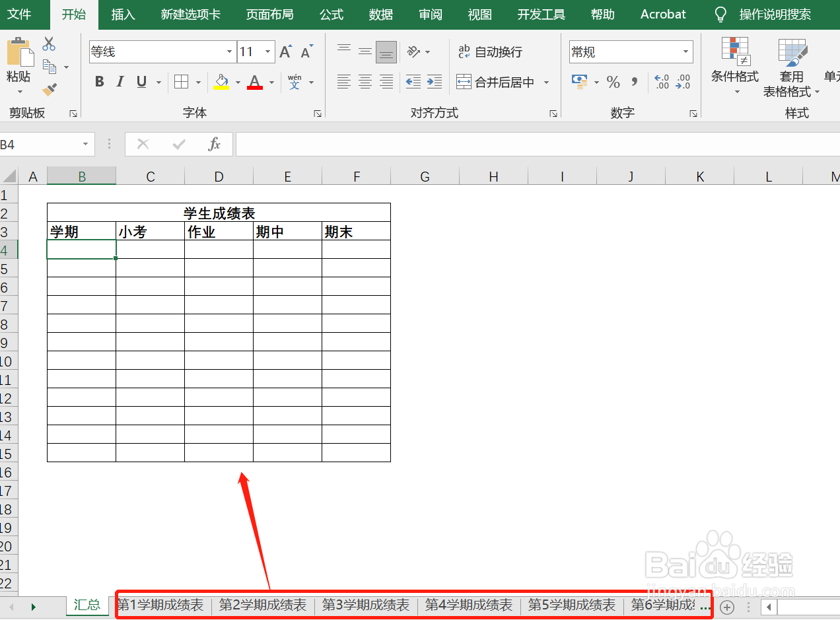The image size is (840, 620).
Task: Apply yellow fill color bucket
Action: tap(221, 82)
